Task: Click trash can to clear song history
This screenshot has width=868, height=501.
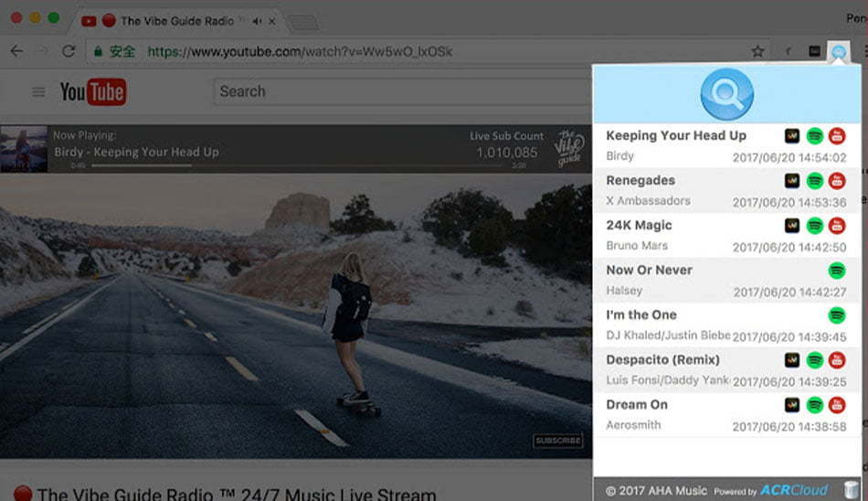Action: 852,490
